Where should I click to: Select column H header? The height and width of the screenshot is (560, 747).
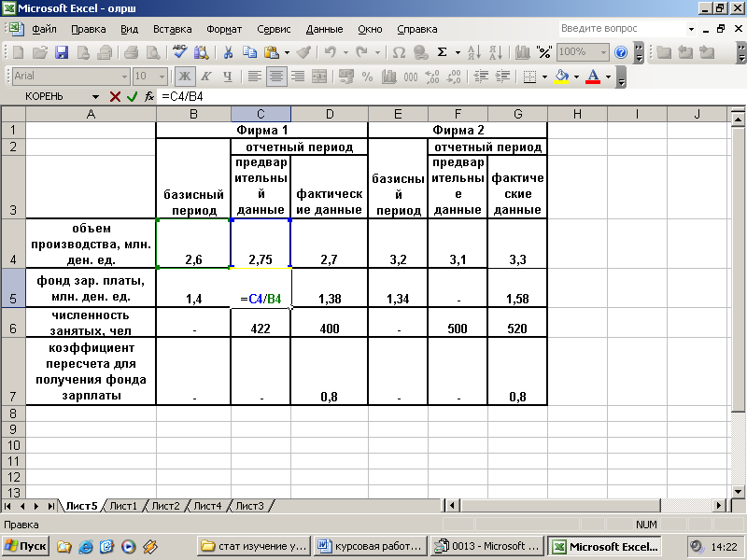577,114
